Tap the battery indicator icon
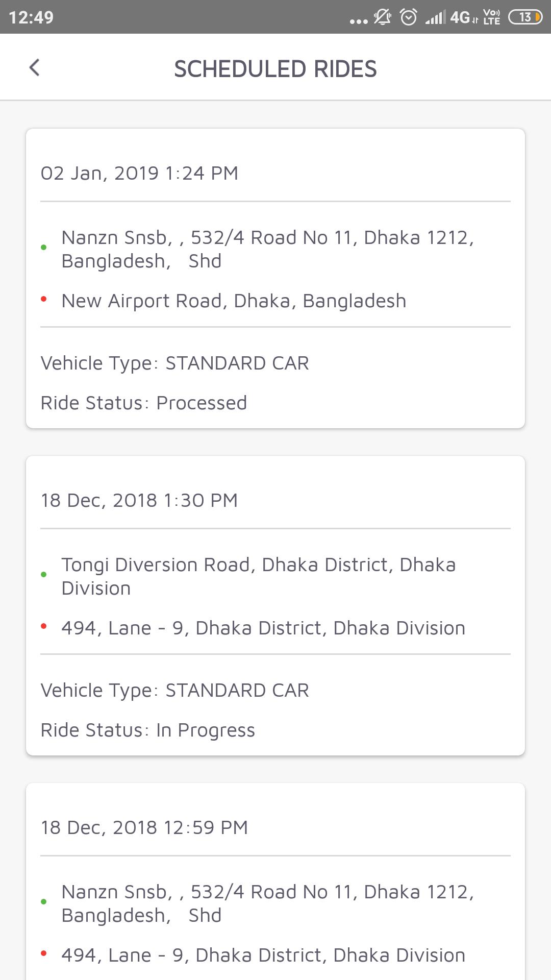Viewport: 551px width, 980px height. click(x=525, y=17)
